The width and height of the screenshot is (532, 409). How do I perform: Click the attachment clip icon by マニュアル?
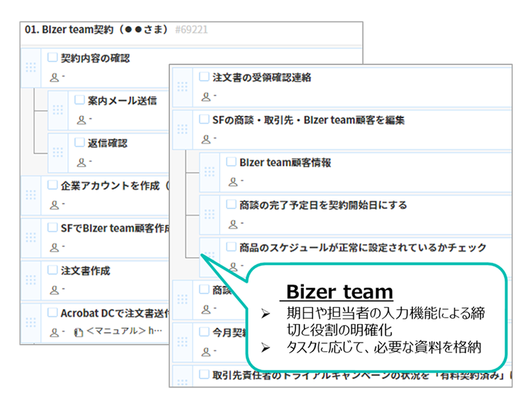click(78, 332)
